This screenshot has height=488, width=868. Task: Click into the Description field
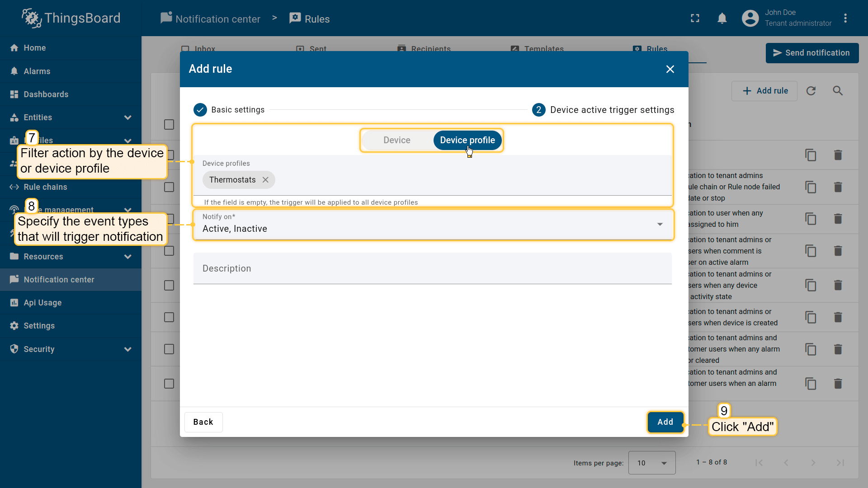click(x=432, y=268)
